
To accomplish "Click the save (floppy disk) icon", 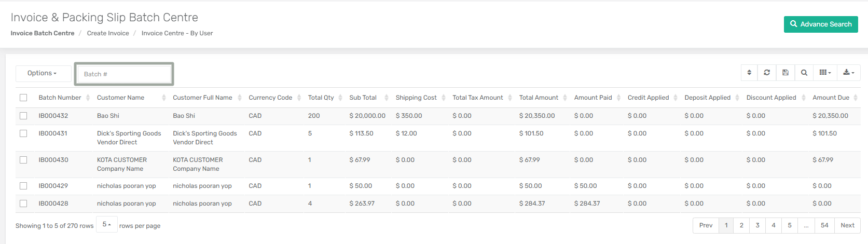I will 786,73.
